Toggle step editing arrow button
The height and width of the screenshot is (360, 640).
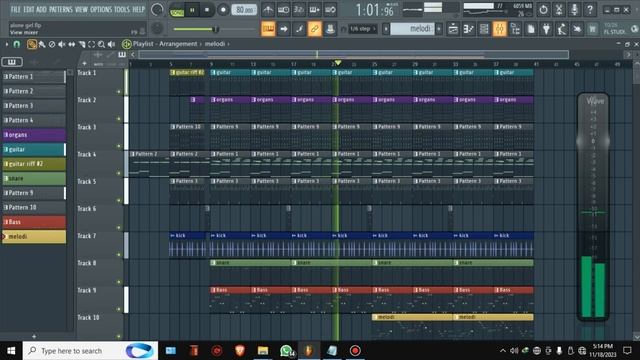284,29
